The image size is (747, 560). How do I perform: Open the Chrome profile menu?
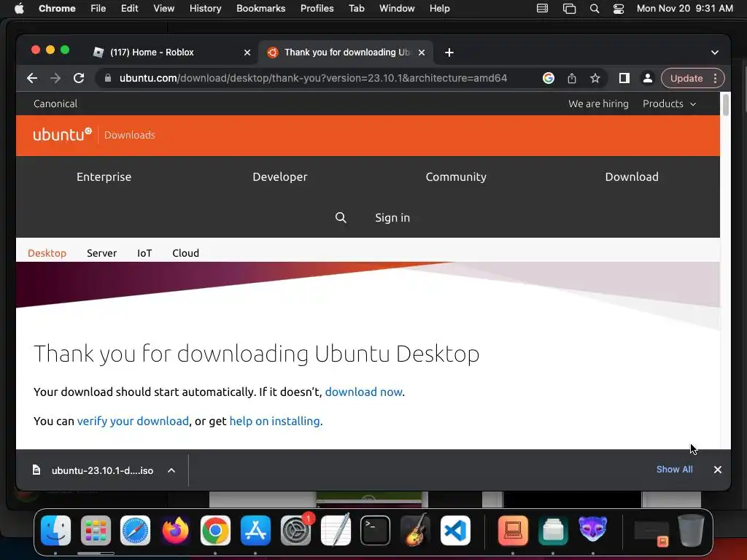648,78
